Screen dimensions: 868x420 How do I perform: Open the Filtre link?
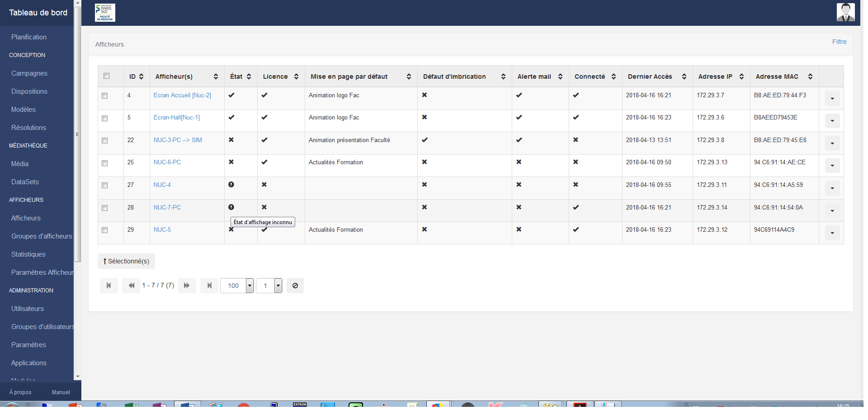840,42
